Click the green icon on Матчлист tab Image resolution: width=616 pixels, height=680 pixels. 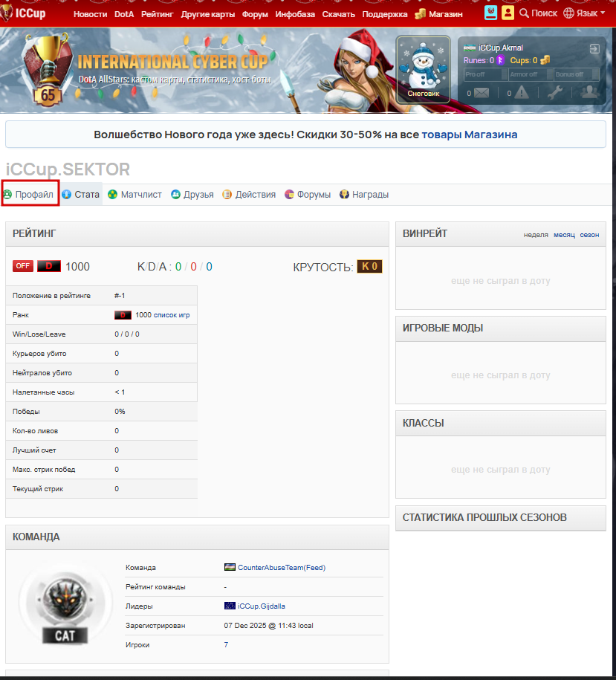[x=113, y=194]
